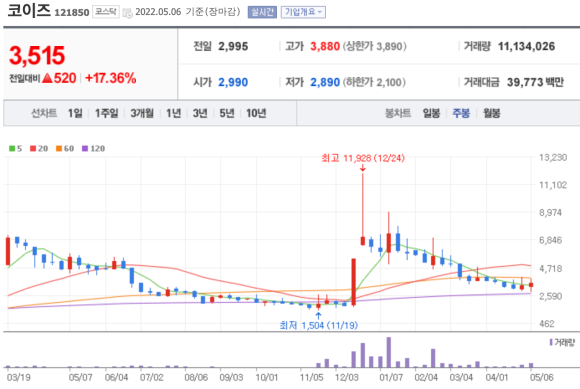Switch to the 일봉 daily candle chart
Viewport: 580px width, 389px height.
coord(431,113)
